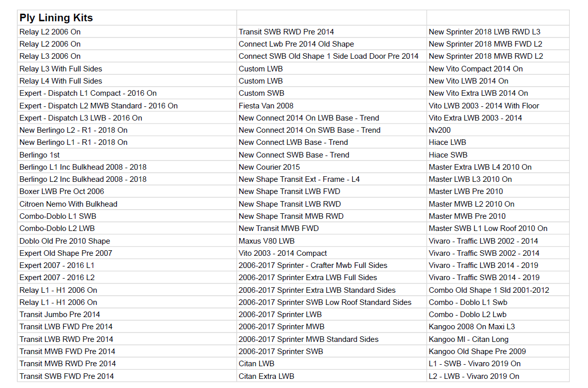Select L2 - LWB - Vivaro 2019 On
This screenshot has height=388, width=588.
point(474,376)
